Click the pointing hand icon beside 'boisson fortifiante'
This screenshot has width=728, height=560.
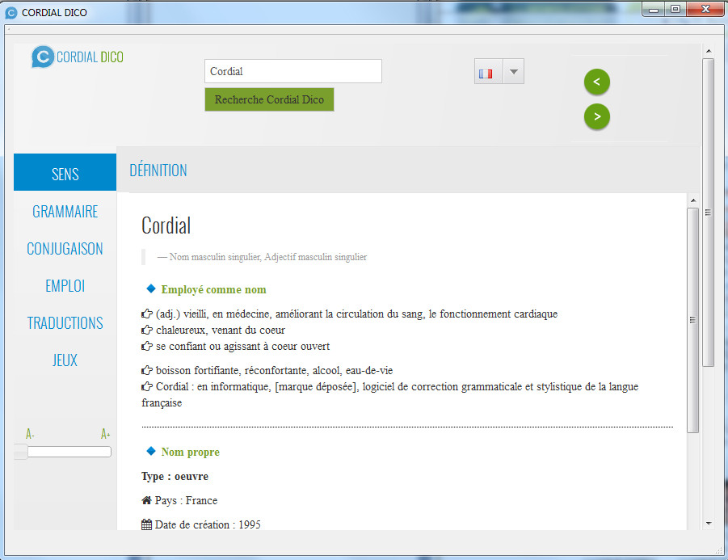coord(147,370)
